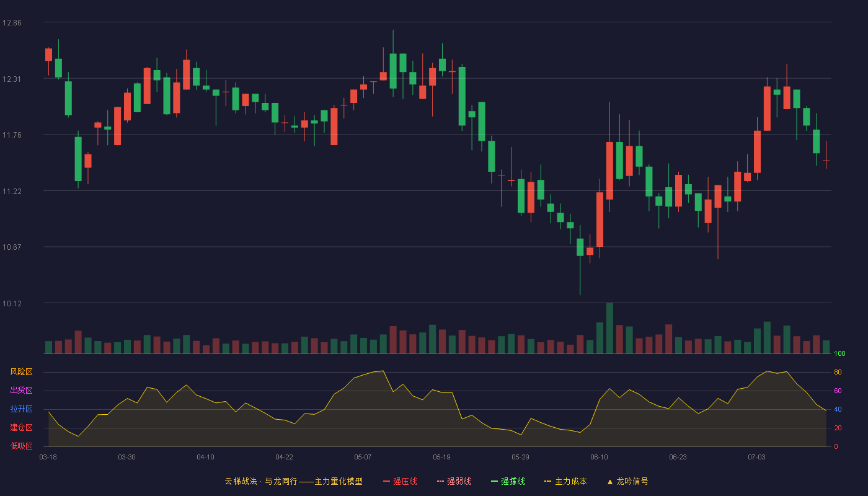Screen dimensions: 868x496
Task: Click the 风险区 zone label
Action: point(21,372)
